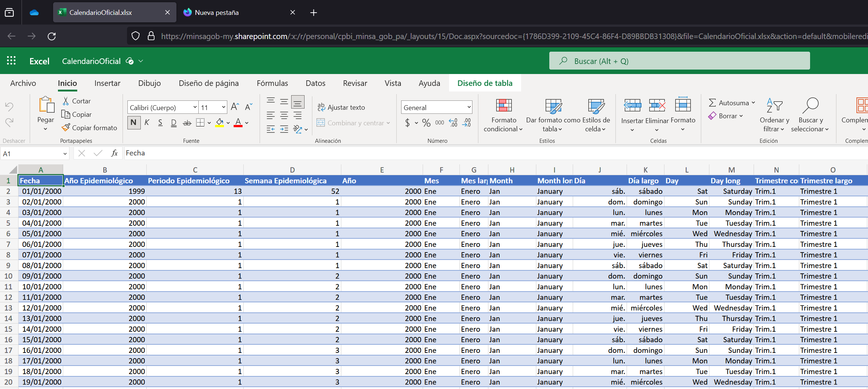This screenshot has height=389, width=868.
Task: Decrease decimal places icon
Action: tap(466, 122)
